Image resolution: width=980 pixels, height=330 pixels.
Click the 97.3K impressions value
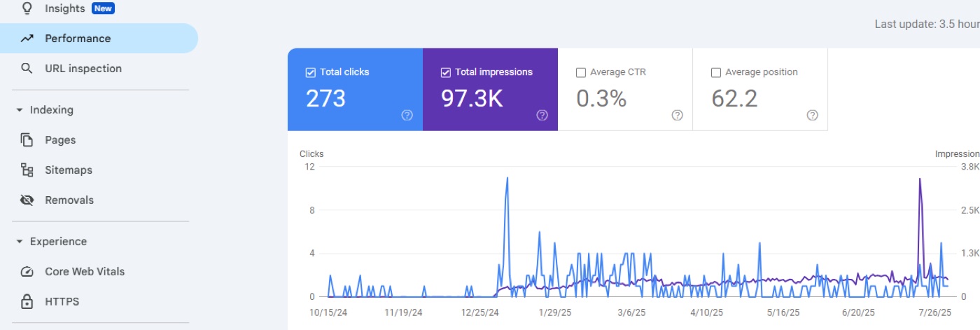472,98
